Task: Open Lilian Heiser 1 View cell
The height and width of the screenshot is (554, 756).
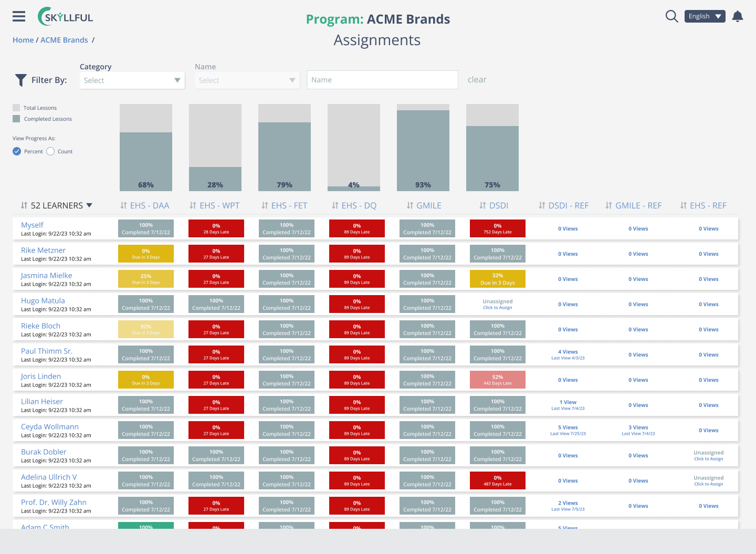Action: pyautogui.click(x=568, y=405)
